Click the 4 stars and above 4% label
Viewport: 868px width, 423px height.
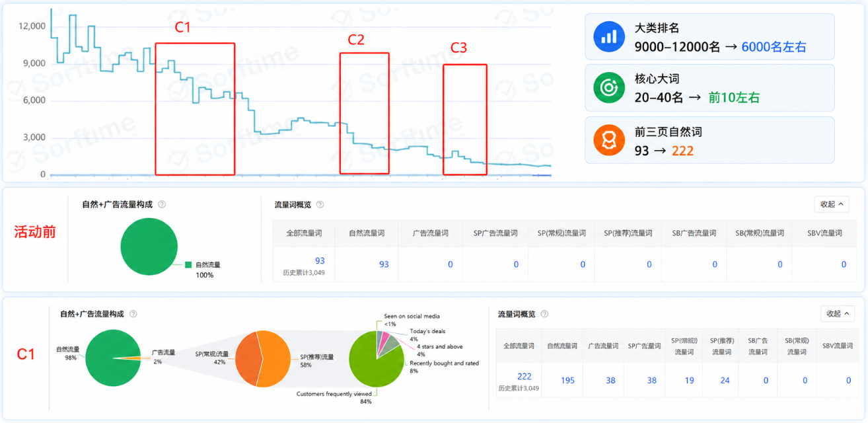pyautogui.click(x=440, y=350)
